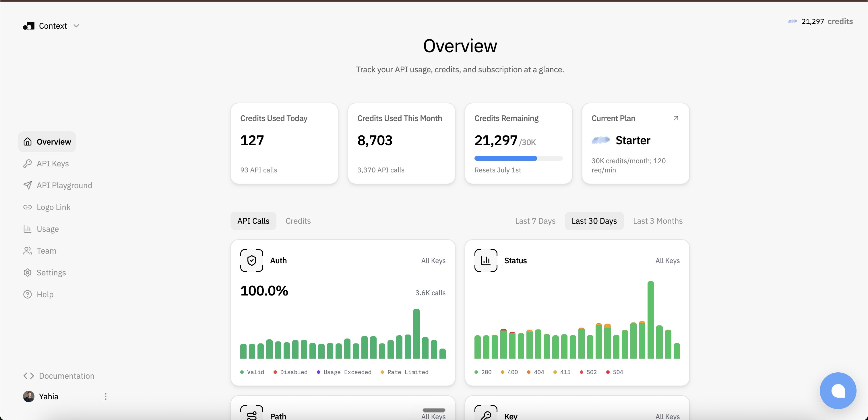
Task: Open the Logo Link page
Action: tap(47, 207)
